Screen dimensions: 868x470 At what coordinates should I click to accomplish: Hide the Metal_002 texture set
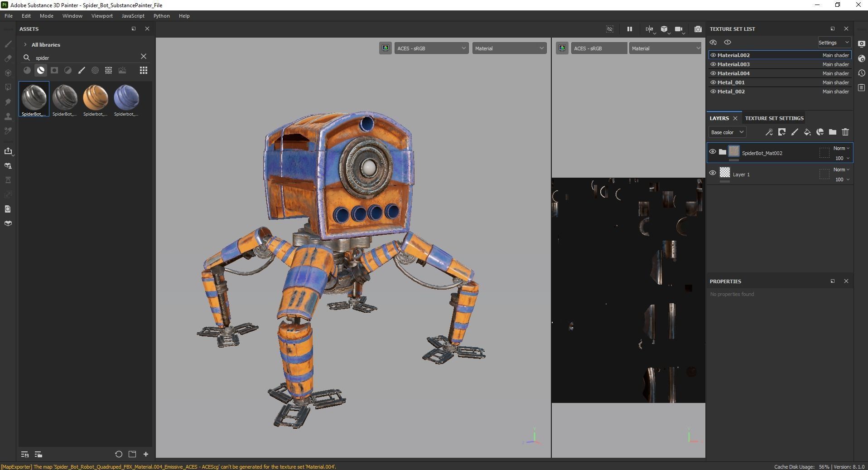pyautogui.click(x=713, y=92)
